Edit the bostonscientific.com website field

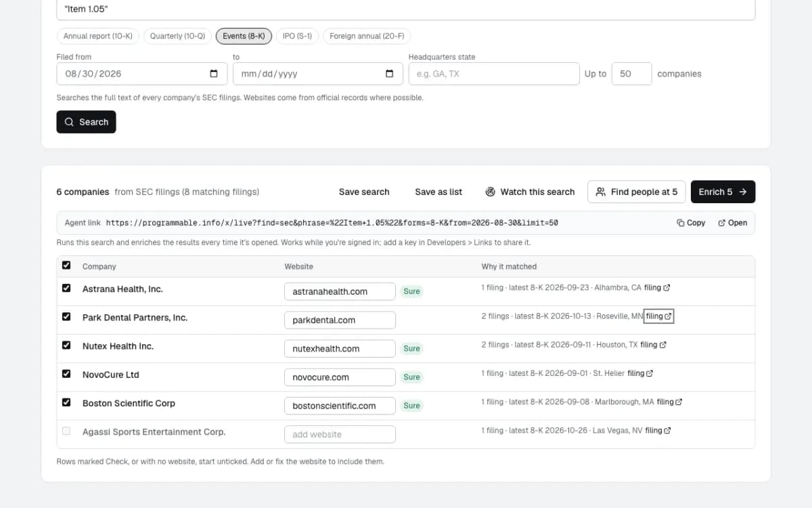point(340,406)
